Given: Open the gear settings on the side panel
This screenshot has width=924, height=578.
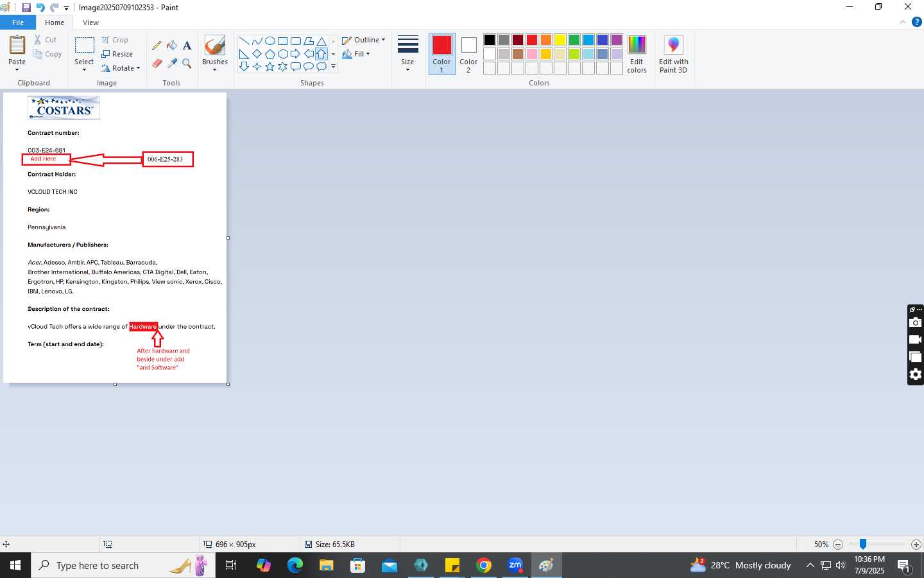Looking at the screenshot, I should [916, 374].
